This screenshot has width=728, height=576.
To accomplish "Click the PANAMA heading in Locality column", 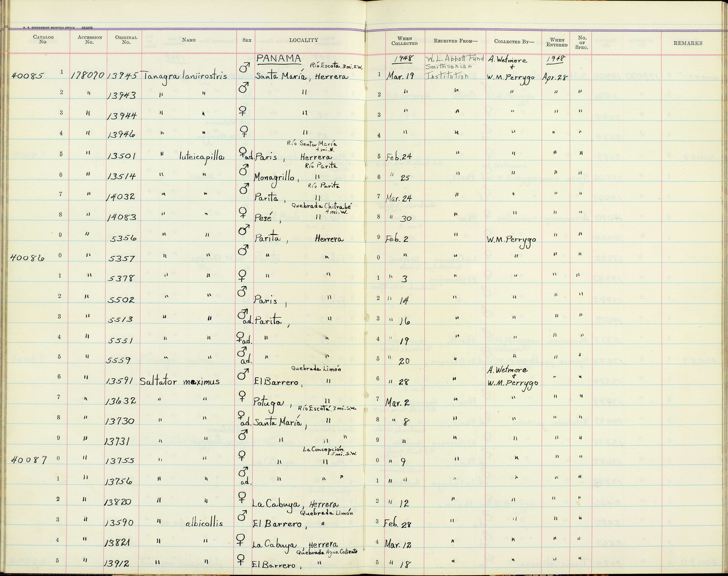I will pos(279,59).
